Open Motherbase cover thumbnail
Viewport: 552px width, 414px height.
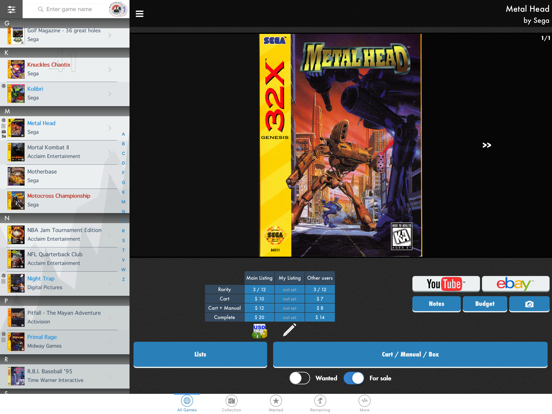16,176
